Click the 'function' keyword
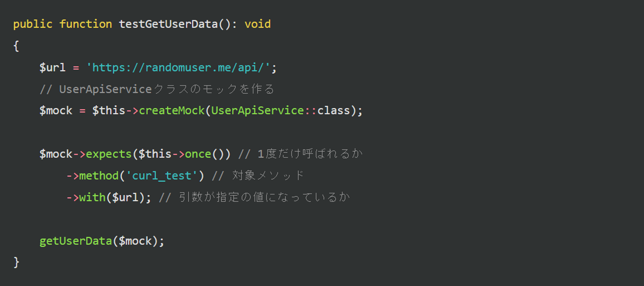 pyautogui.click(x=85, y=24)
